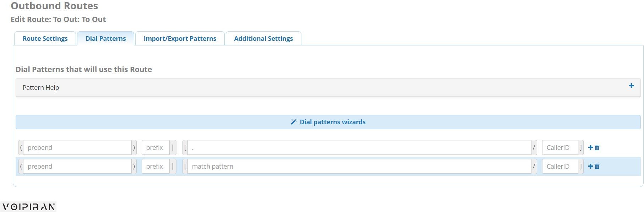Focus the second row CallerID field
The width and height of the screenshot is (644, 212).
[560, 166]
